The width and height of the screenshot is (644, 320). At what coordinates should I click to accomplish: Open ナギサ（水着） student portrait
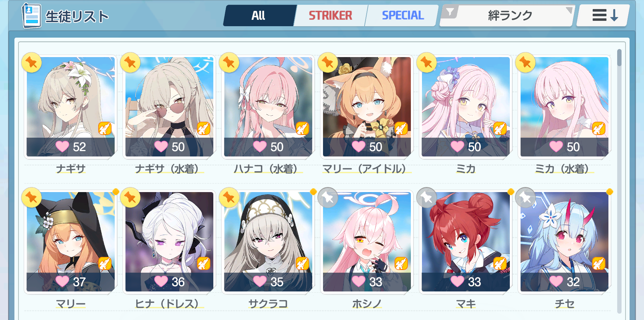point(169,107)
